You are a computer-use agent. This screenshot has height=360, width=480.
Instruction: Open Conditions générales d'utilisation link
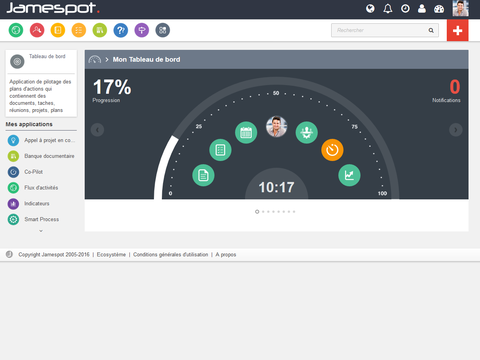(x=171, y=255)
